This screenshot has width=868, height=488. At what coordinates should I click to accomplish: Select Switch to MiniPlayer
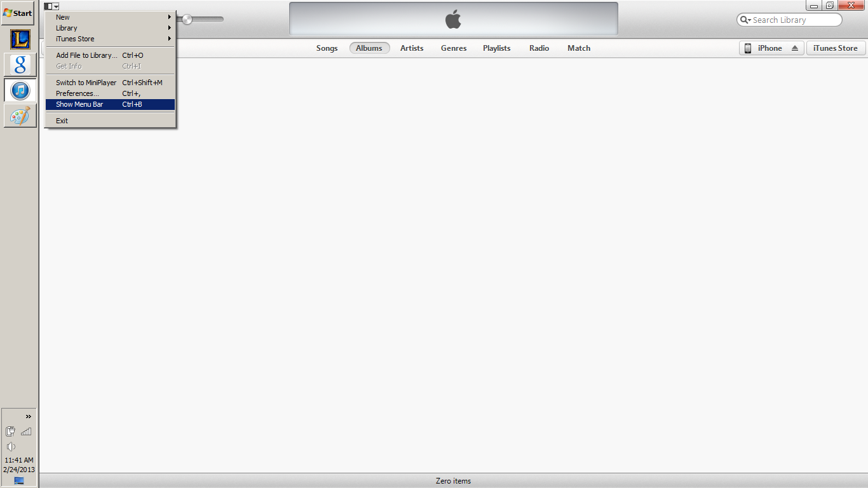tap(110, 83)
